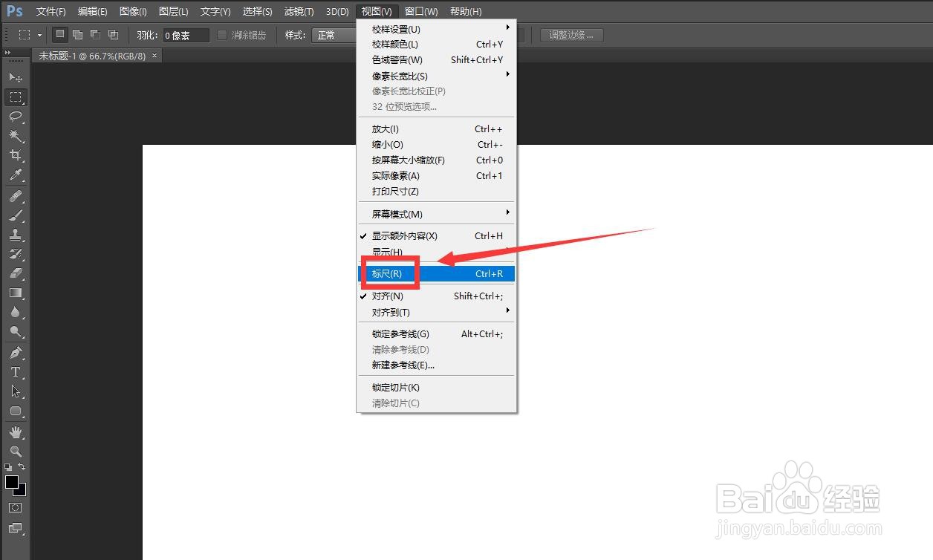Select the Lasso tool

click(16, 117)
